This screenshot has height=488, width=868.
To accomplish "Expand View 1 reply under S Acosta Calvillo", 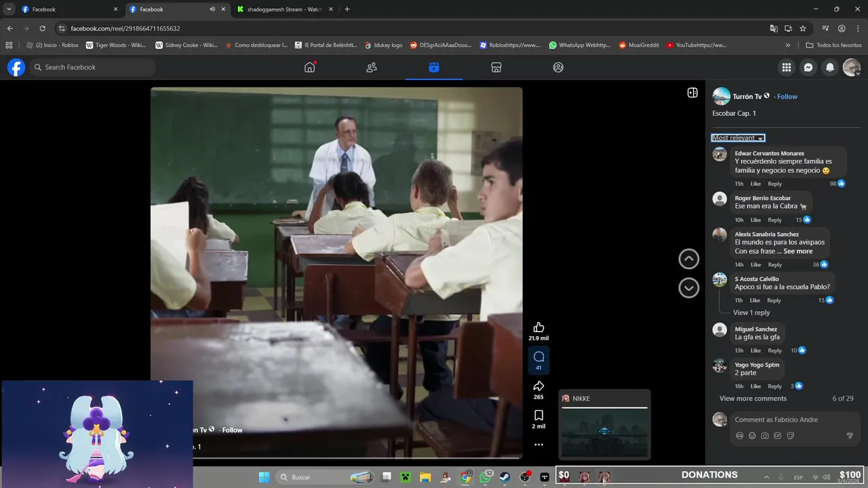I will [x=751, y=312].
